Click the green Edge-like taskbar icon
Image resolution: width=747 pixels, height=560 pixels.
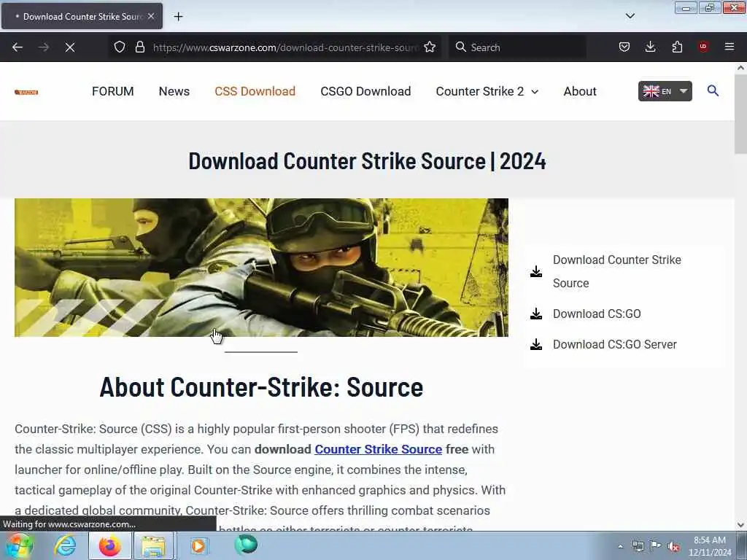246,545
